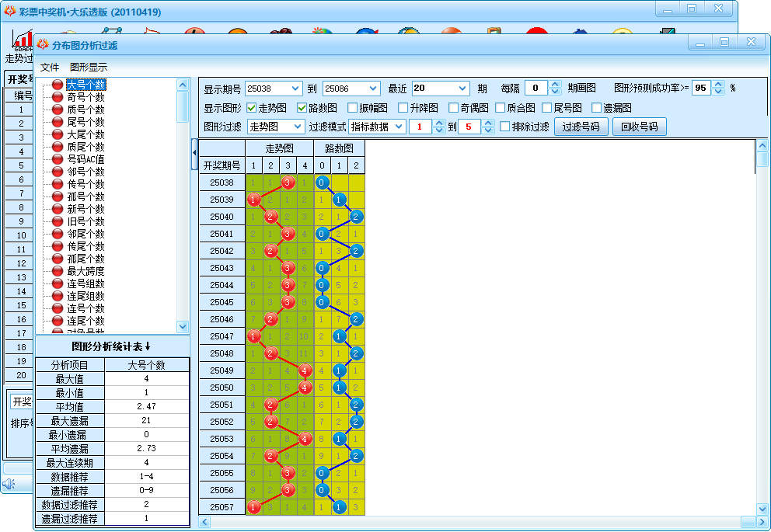
Task: Open the 图形显示 menu
Action: (89, 68)
